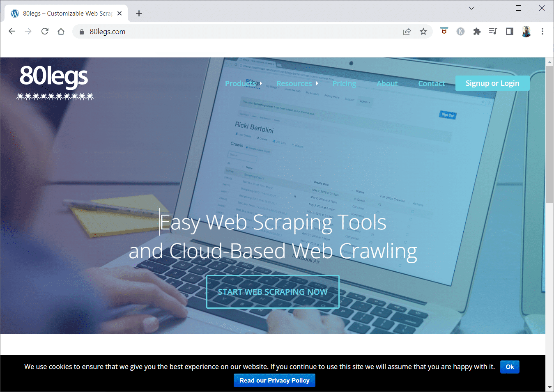The image size is (554, 392).
Task: Open the orange shield extension
Action: pyautogui.click(x=444, y=31)
